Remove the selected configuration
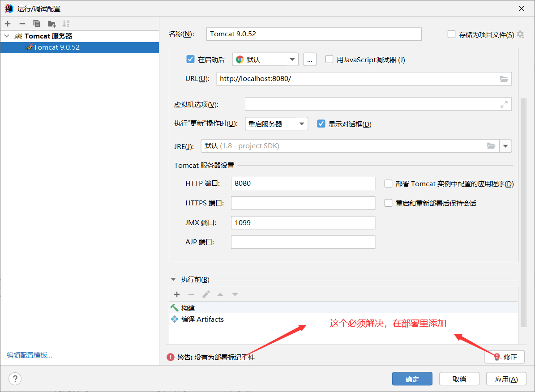The height and width of the screenshot is (392, 535). pos(22,24)
